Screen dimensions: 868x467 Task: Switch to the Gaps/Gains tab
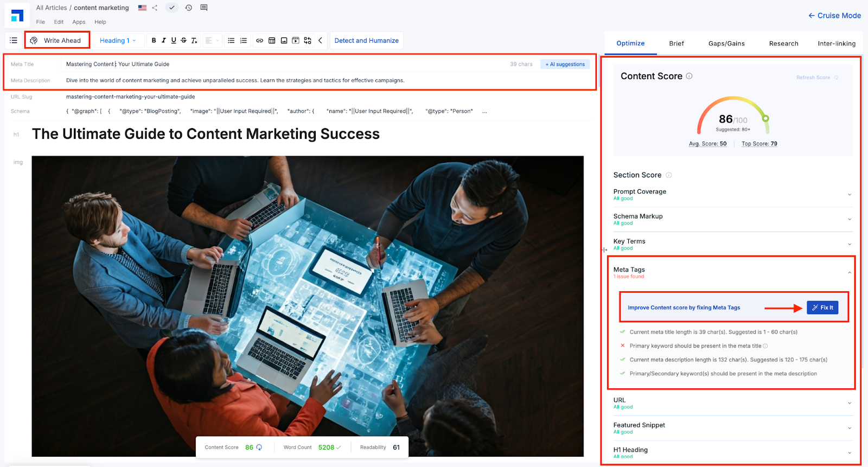tap(726, 43)
